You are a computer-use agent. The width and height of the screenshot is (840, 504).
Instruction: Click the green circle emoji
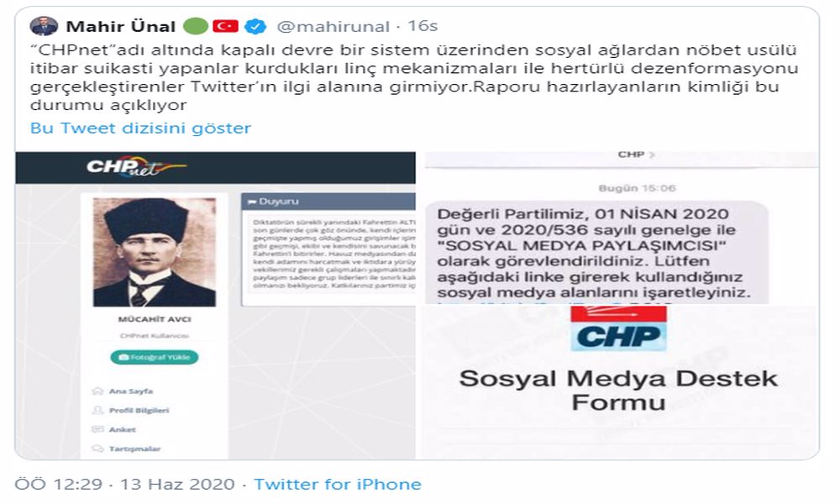pos(196,26)
